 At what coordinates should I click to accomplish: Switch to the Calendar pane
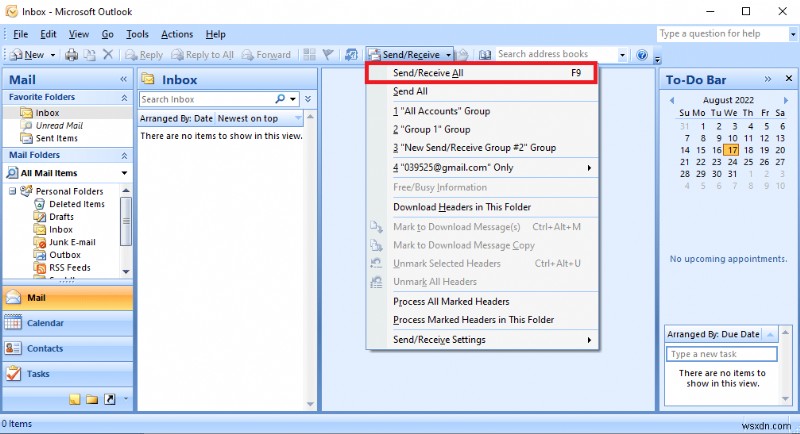coord(67,323)
